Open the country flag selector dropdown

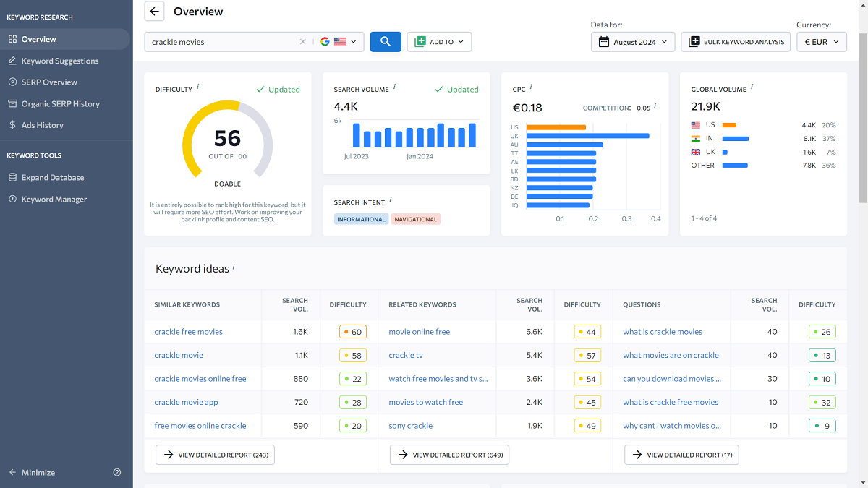coord(339,42)
